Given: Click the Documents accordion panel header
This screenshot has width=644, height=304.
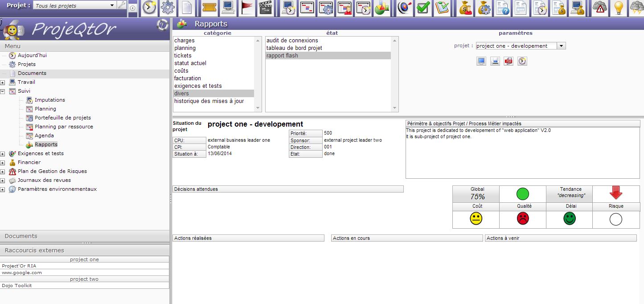Looking at the screenshot, I should (x=21, y=236).
